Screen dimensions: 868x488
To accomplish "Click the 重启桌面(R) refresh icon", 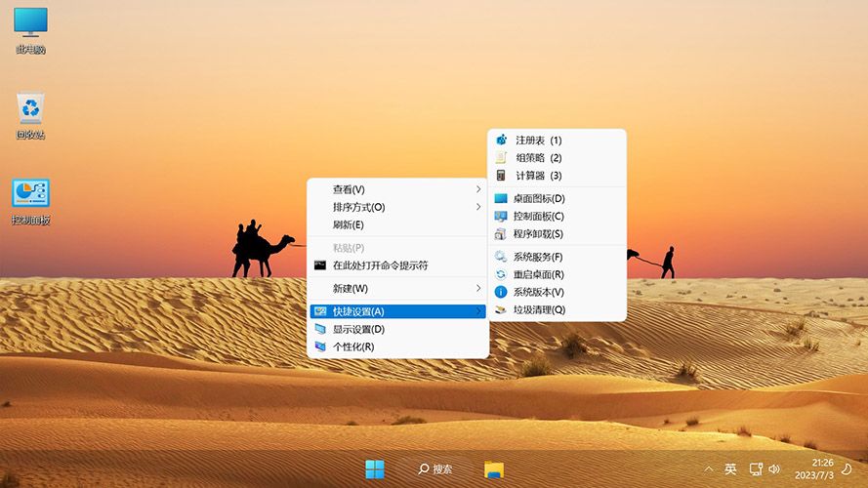I will (x=501, y=274).
